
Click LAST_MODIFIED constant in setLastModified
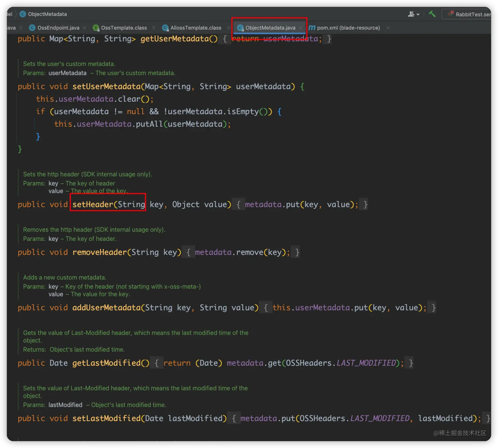tap(380, 419)
